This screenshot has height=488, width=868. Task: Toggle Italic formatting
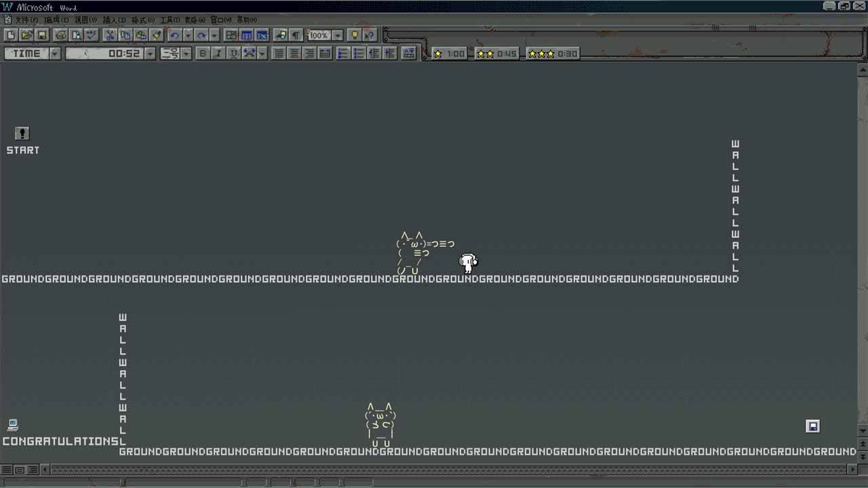218,54
